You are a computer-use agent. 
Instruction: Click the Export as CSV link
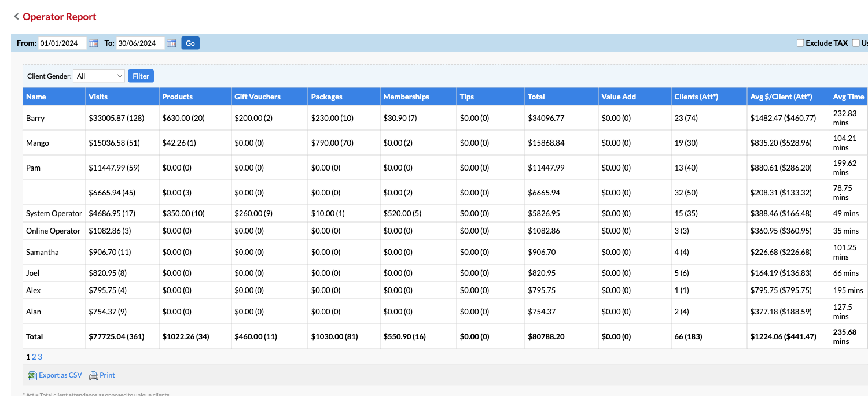pos(60,375)
